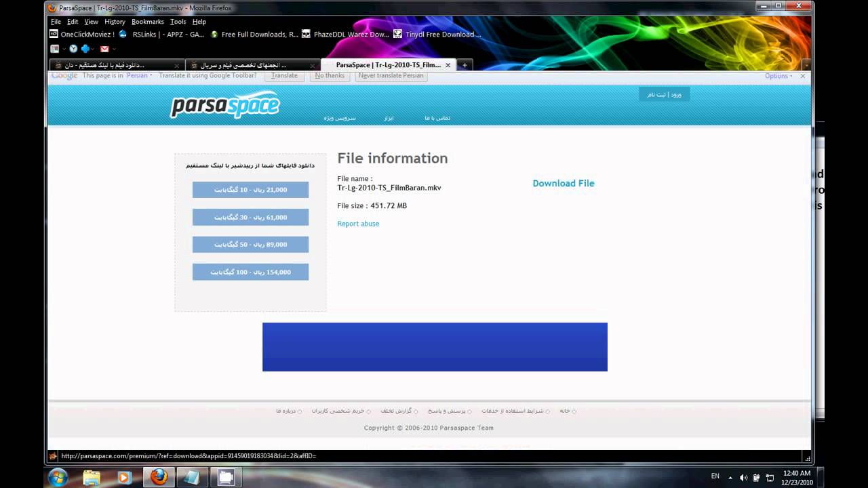Open the Bookmarks menu
This screenshot has height=488, width=868.
pos(146,22)
